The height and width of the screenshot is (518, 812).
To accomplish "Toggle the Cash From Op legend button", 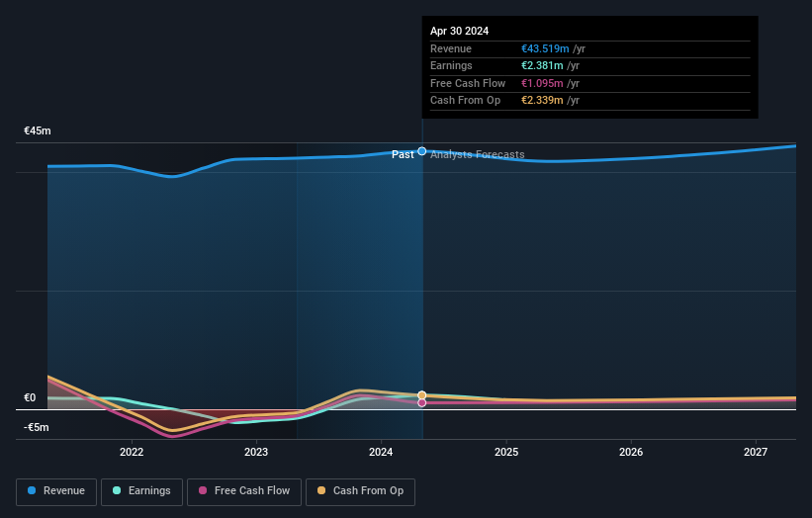I will (x=360, y=491).
